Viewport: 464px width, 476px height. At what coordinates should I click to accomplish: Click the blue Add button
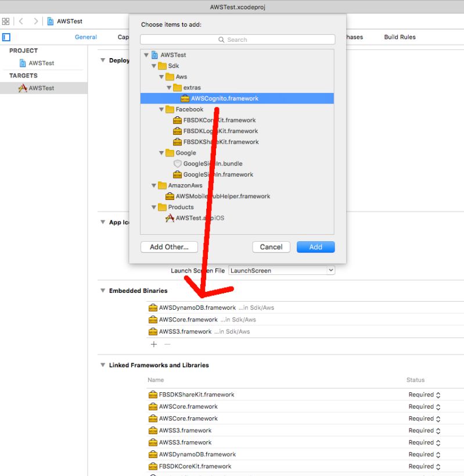(x=316, y=247)
